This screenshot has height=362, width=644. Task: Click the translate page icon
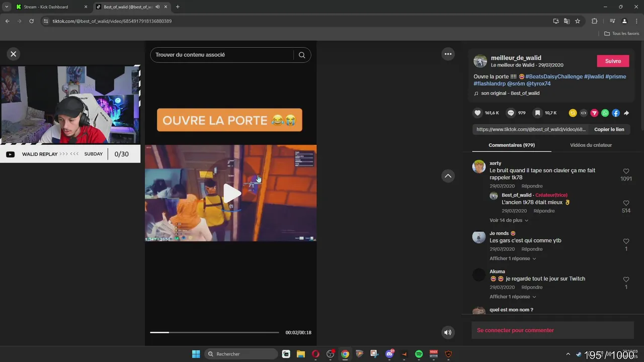point(567,21)
